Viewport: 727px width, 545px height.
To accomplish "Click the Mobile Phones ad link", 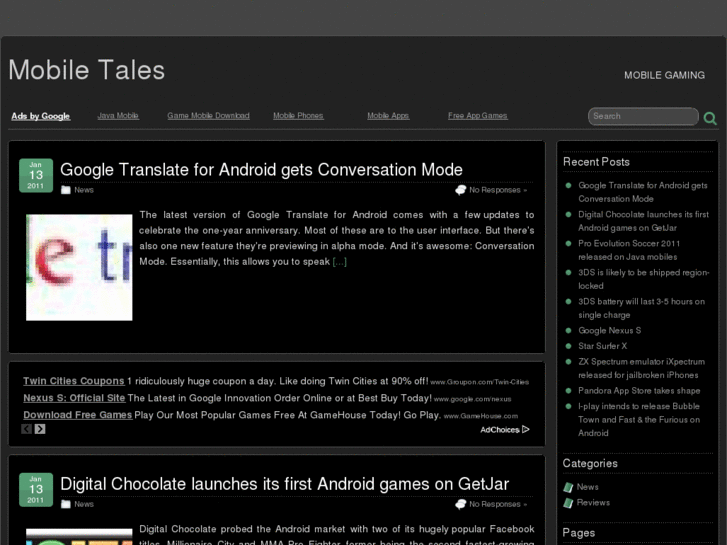I will click(x=298, y=115).
